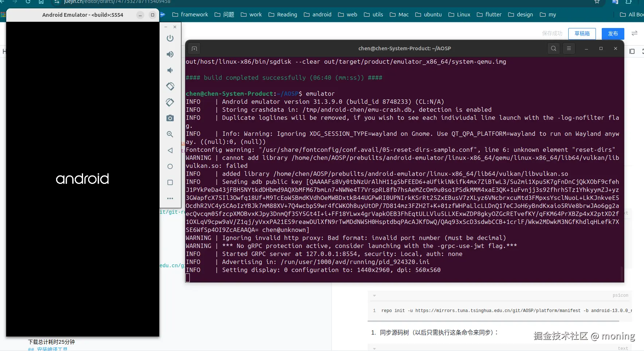Close the emulator side toolbar panel
Screen dimensions: 644x351
coord(175,27)
